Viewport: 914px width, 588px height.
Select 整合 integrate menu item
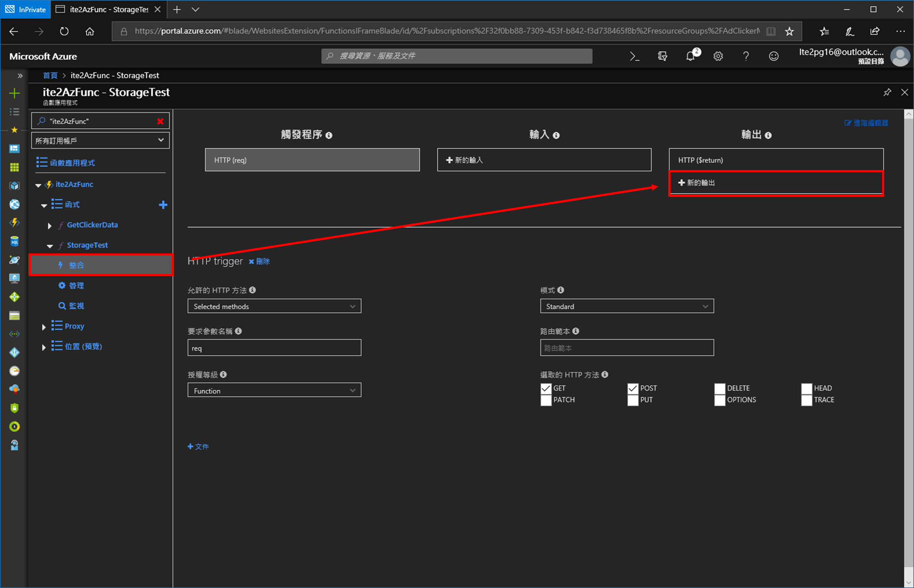(101, 265)
